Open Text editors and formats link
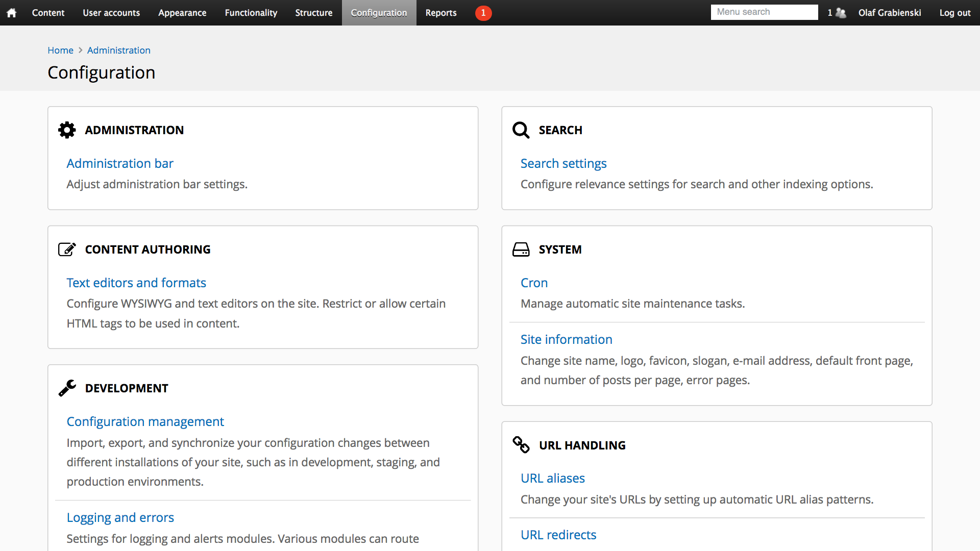 pos(136,283)
